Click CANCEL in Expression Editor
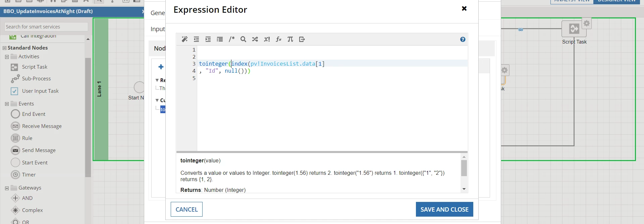 tap(186, 209)
